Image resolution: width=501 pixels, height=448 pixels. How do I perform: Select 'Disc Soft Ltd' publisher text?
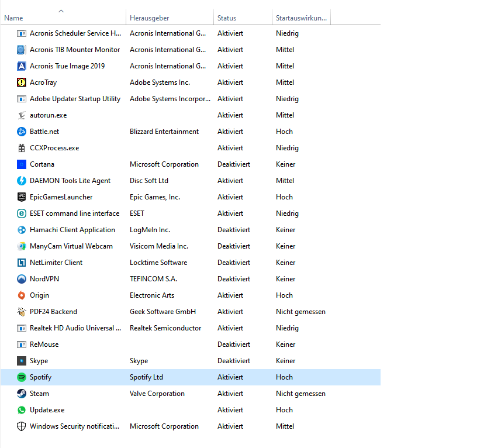pos(149,181)
